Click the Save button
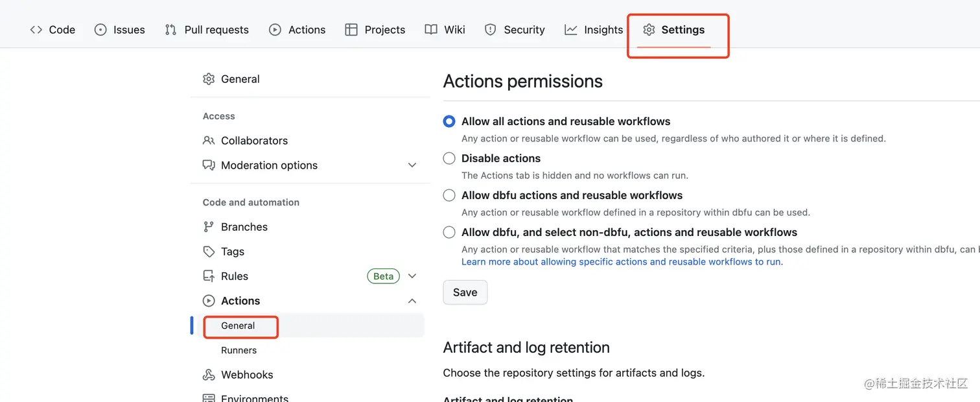 tap(465, 292)
